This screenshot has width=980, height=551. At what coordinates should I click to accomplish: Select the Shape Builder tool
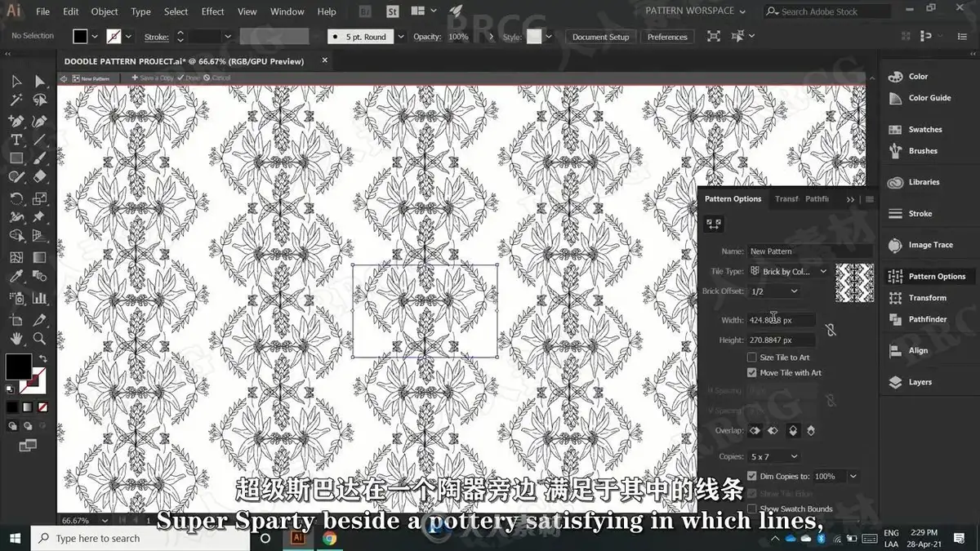point(16,237)
